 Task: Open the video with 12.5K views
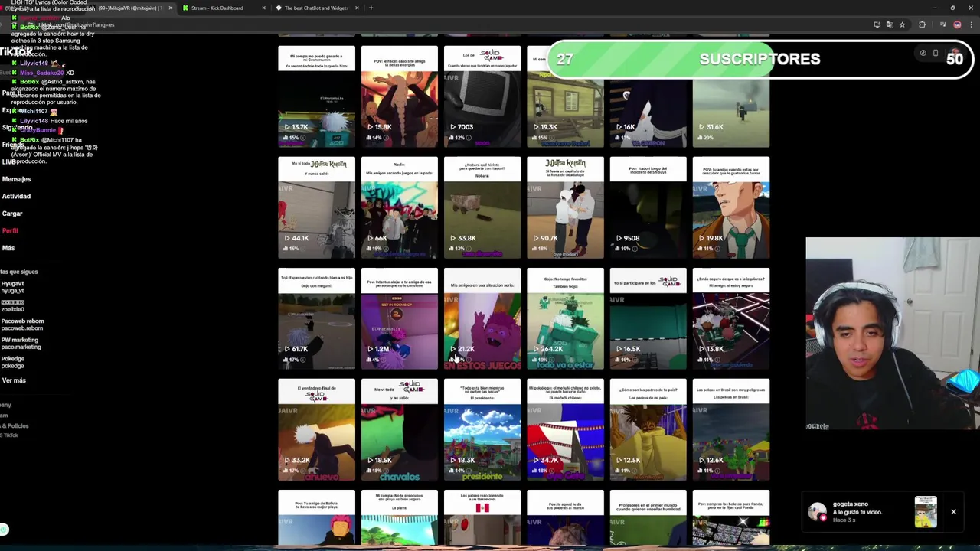648,429
